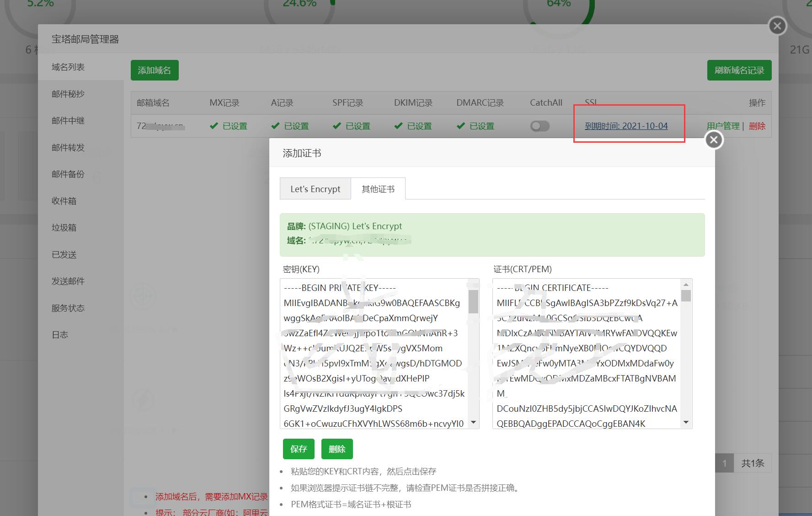Check 服务状态 service status

click(67, 307)
